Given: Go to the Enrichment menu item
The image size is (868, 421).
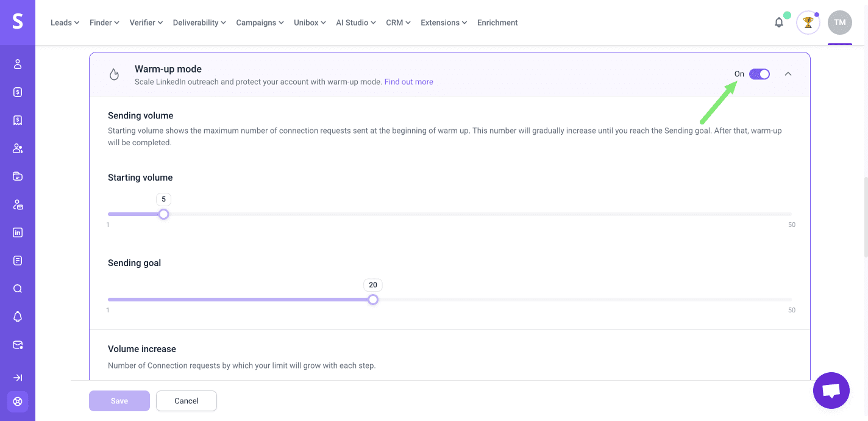Looking at the screenshot, I should point(497,23).
